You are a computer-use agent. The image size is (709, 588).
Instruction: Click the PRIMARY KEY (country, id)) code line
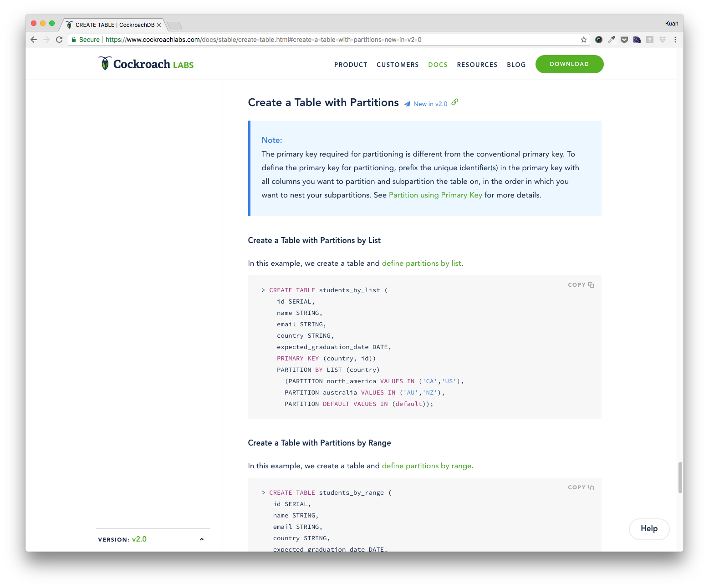326,359
